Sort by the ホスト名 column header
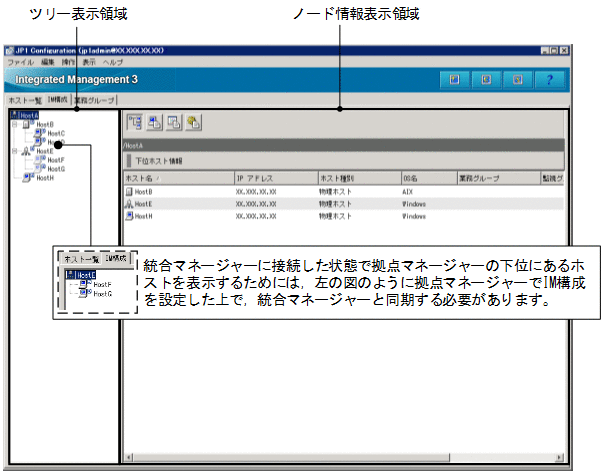The height and width of the screenshot is (475, 603). [179, 178]
